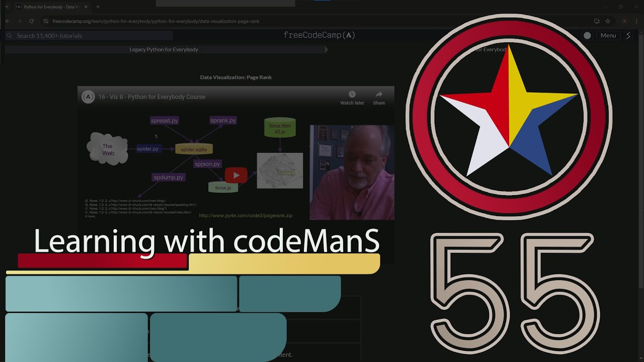Screen dimensions: 644x362
Task: Select the Python for Everybody browser tab
Action: click(51, 7)
